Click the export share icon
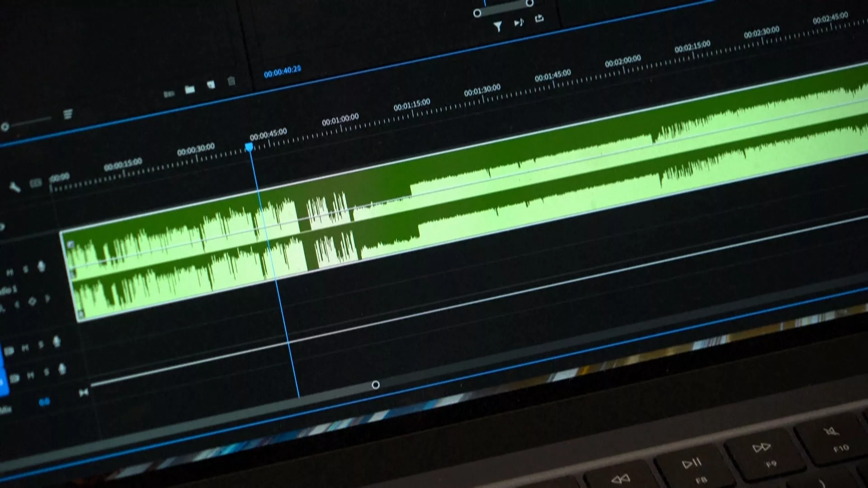 point(539,19)
